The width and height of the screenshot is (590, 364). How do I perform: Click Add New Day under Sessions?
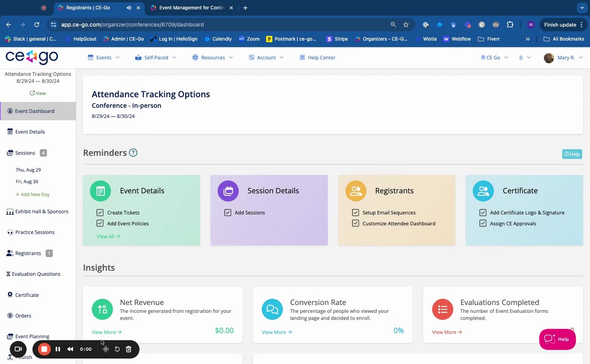point(33,194)
